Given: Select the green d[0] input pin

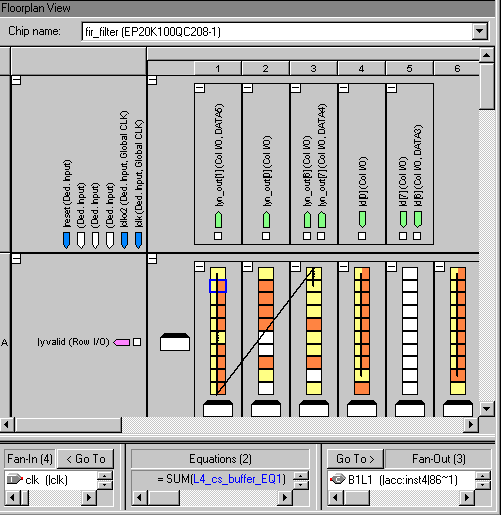Looking at the screenshot, I should point(362,220).
